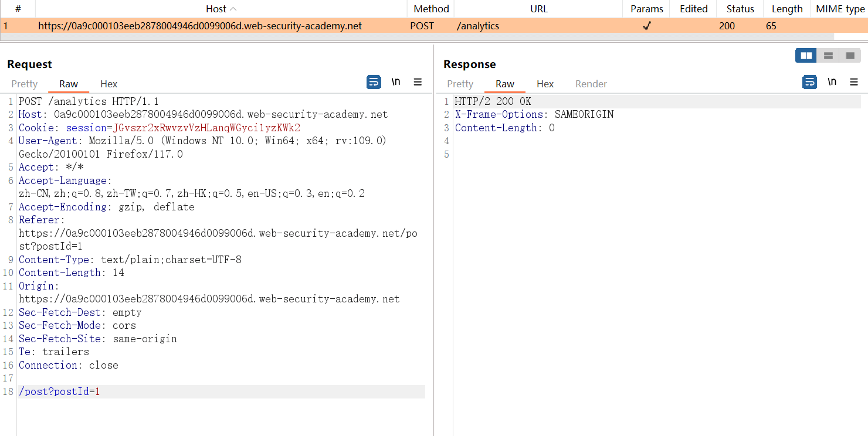Select top-bottom split layout icon
This screenshot has width=868, height=436.
[828, 56]
